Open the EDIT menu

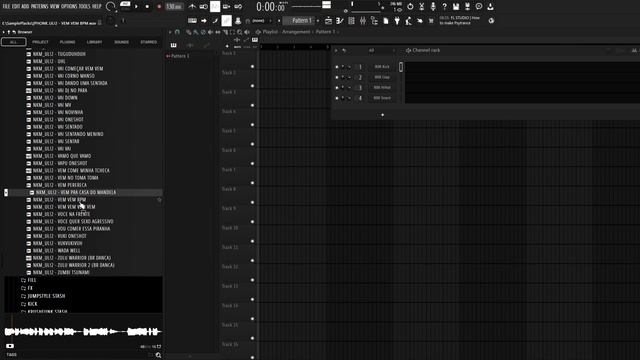(x=16, y=7)
